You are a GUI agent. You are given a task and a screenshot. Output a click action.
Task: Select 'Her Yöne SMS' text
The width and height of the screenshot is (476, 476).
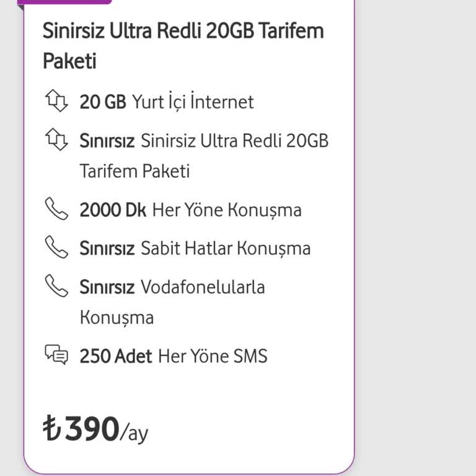click(x=213, y=356)
